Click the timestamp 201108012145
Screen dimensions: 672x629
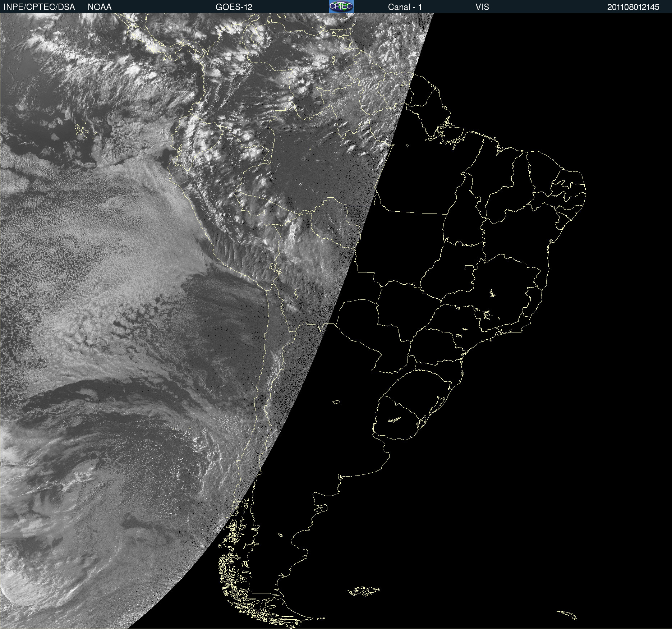point(633,7)
